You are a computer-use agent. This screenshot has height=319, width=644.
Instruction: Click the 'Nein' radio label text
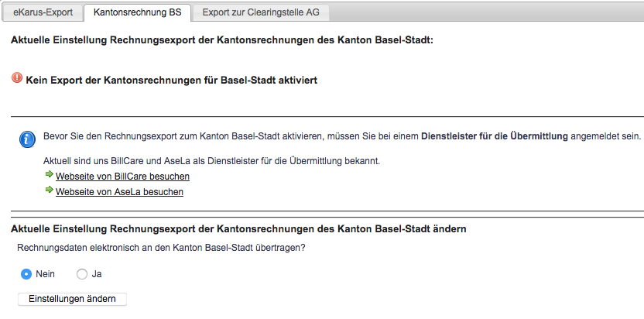tap(45, 274)
